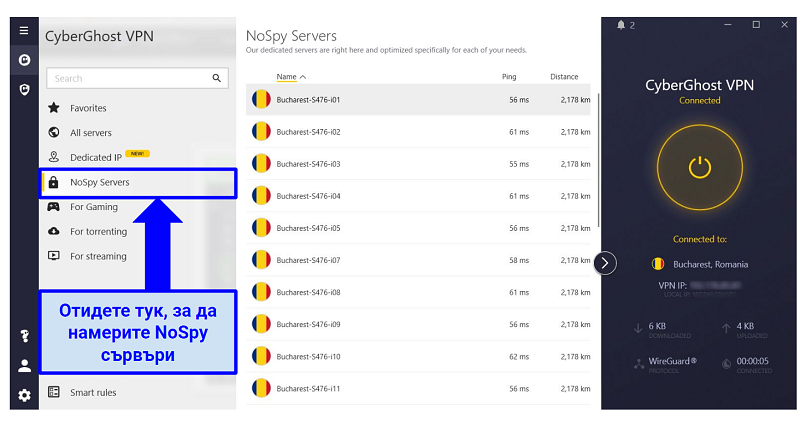Open the user account icon
The width and height of the screenshot is (806, 431).
click(24, 366)
